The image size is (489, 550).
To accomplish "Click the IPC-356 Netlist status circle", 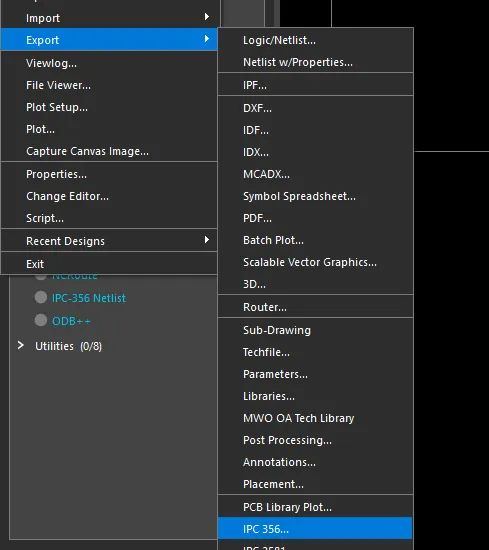I will (x=41, y=297).
